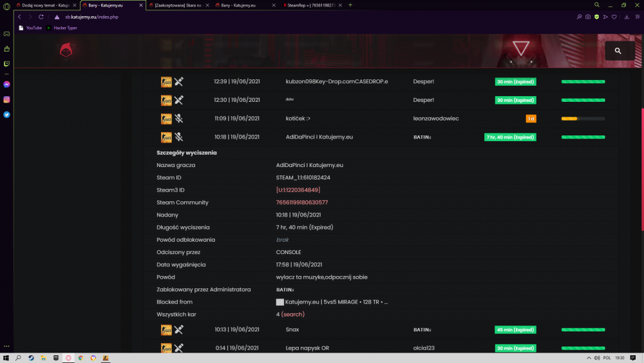Open a new tab with plus button

(350, 5)
